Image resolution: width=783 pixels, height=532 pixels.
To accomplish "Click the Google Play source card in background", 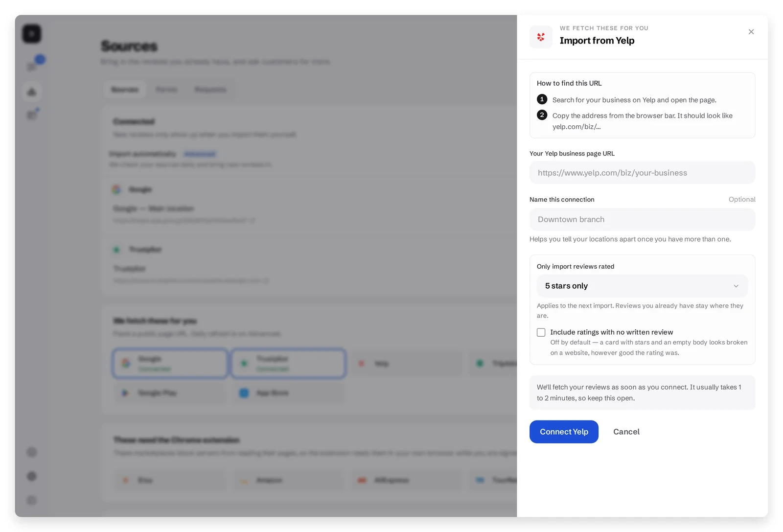I will 170,393.
